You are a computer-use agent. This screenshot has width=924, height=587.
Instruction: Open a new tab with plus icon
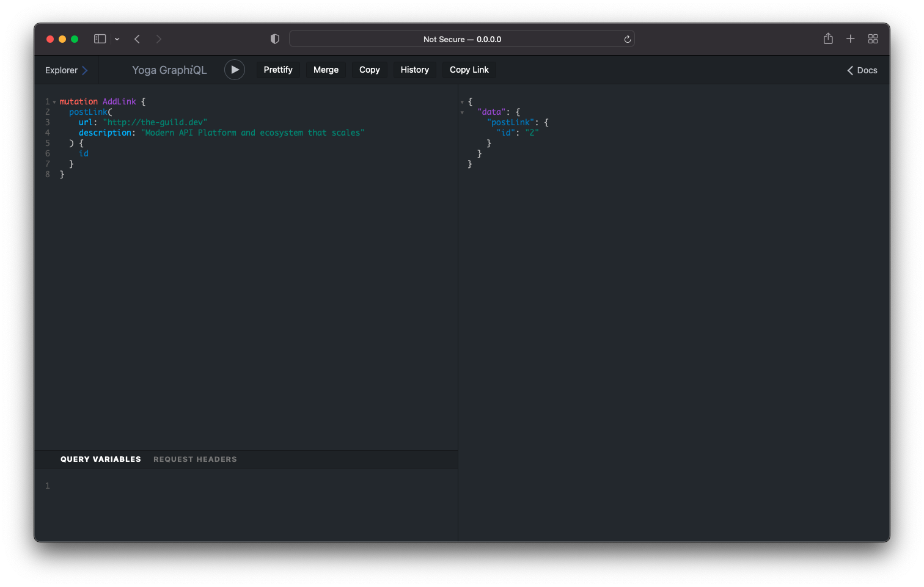point(850,39)
